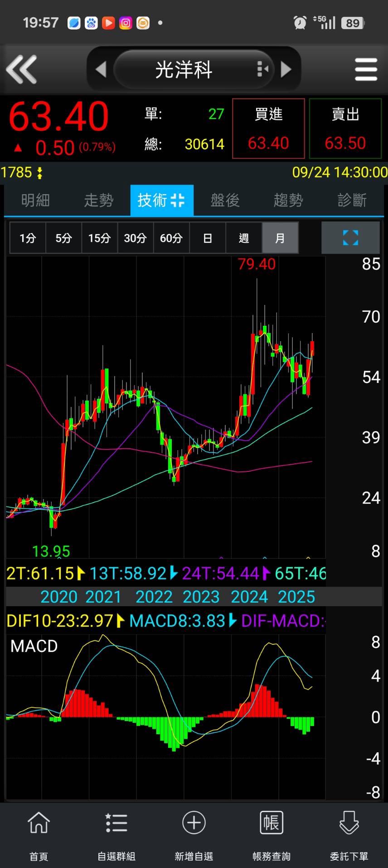Go to next stock with right arrow

pos(286,69)
